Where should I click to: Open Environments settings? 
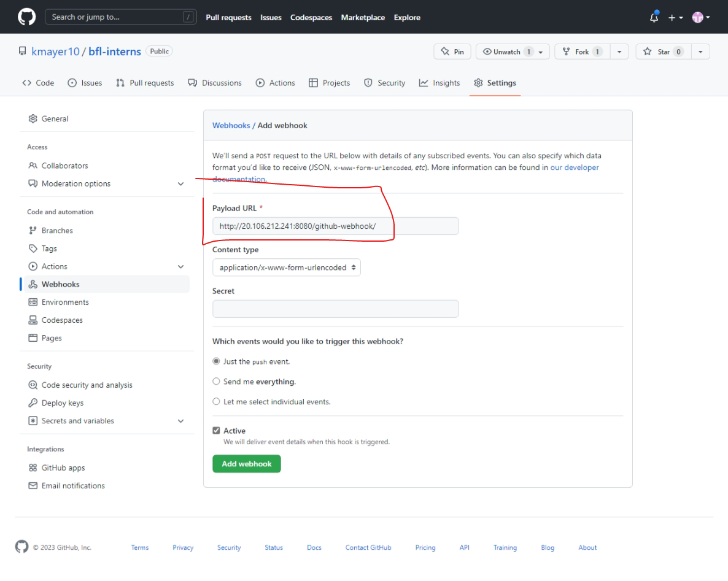[64, 302]
